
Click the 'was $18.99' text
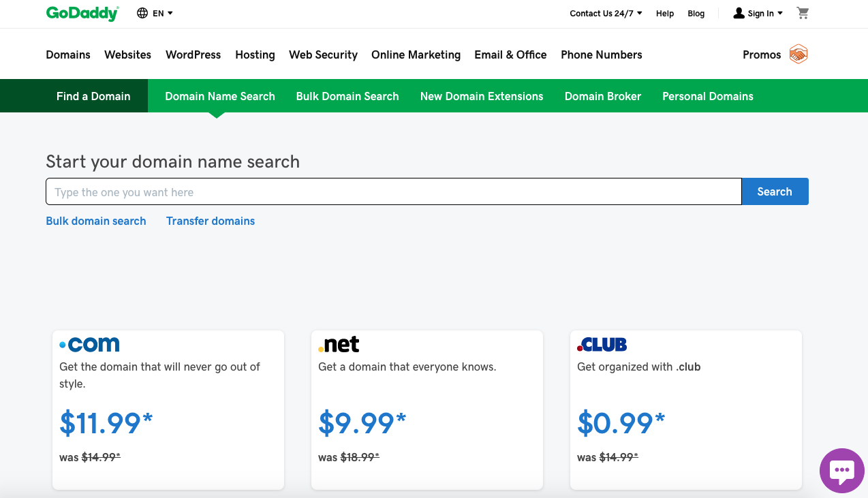click(x=349, y=457)
